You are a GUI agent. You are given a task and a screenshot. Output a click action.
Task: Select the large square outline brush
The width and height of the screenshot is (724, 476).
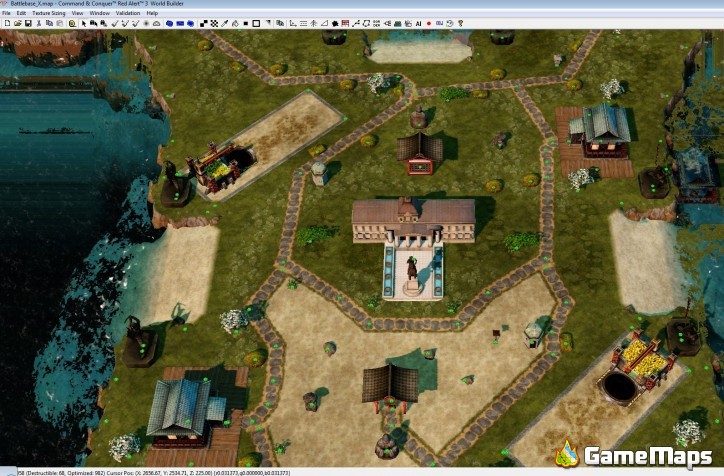[256, 23]
